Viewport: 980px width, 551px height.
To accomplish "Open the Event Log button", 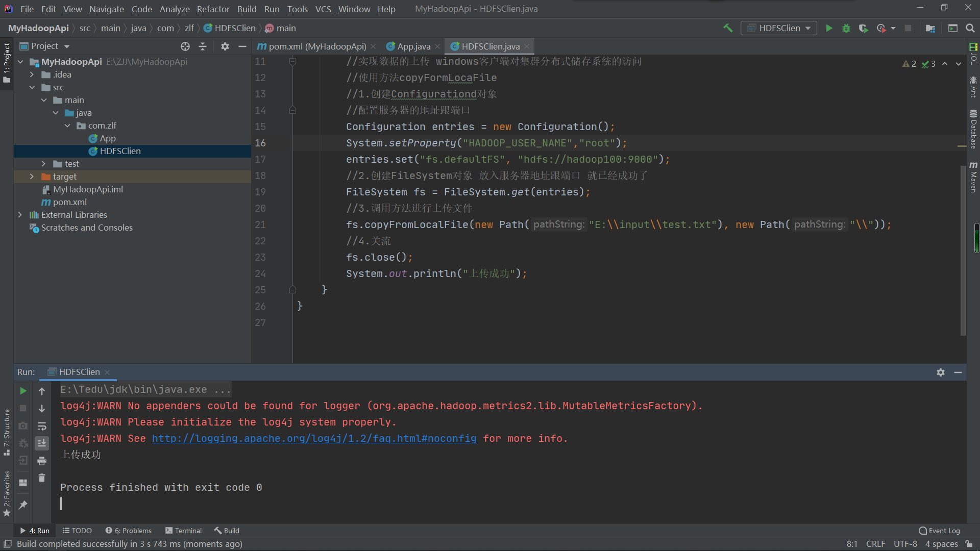I will pos(939,531).
